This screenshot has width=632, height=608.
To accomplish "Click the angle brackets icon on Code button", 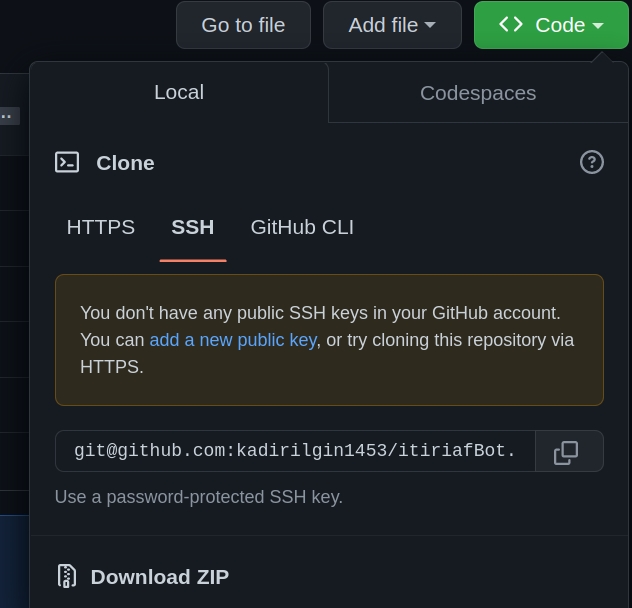I will (x=511, y=25).
